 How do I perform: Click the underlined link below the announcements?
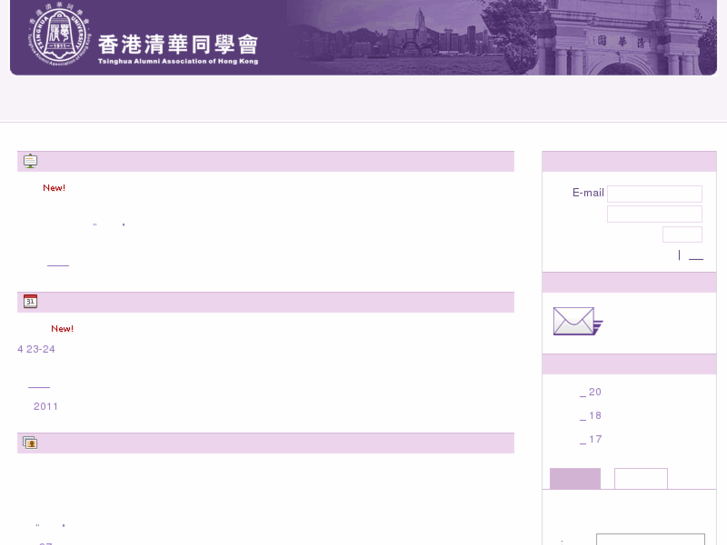pyautogui.click(x=58, y=265)
